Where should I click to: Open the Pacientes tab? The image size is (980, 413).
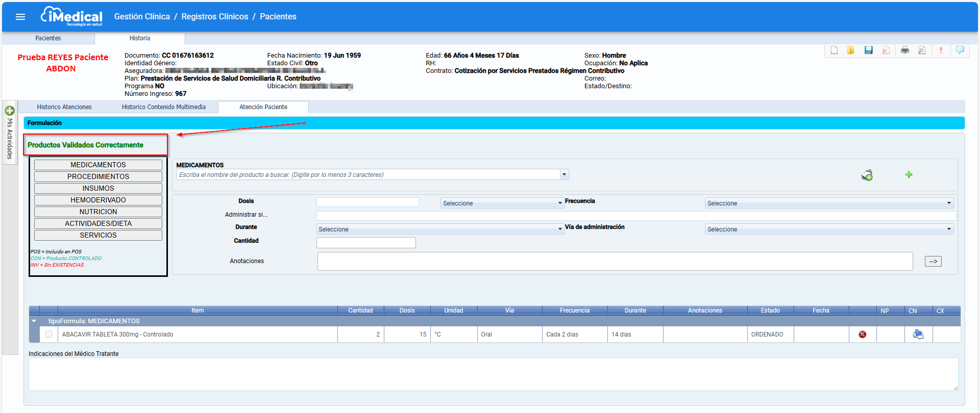48,38
